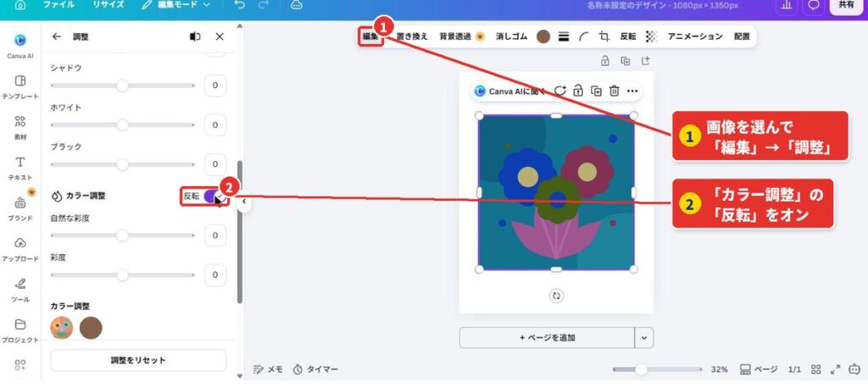868x392 pixels.
Task: Click 置き換え in the image toolbar
Action: pos(412,36)
